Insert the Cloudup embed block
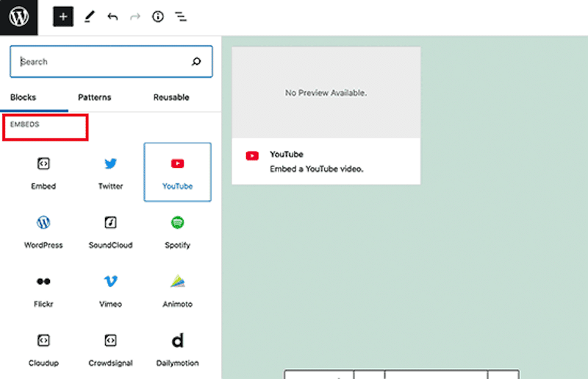Screen dimensions: 588x379 [x=43, y=350]
